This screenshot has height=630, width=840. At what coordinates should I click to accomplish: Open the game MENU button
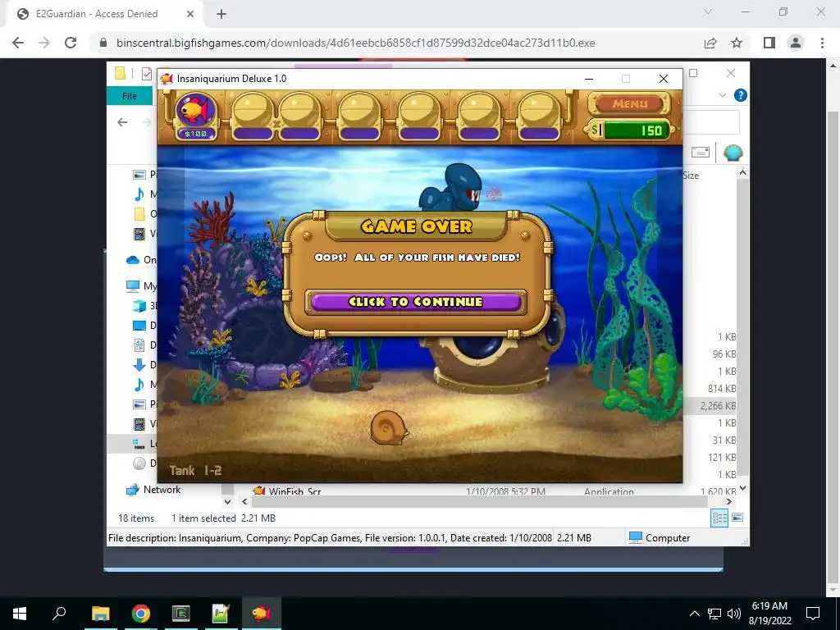[x=629, y=103]
